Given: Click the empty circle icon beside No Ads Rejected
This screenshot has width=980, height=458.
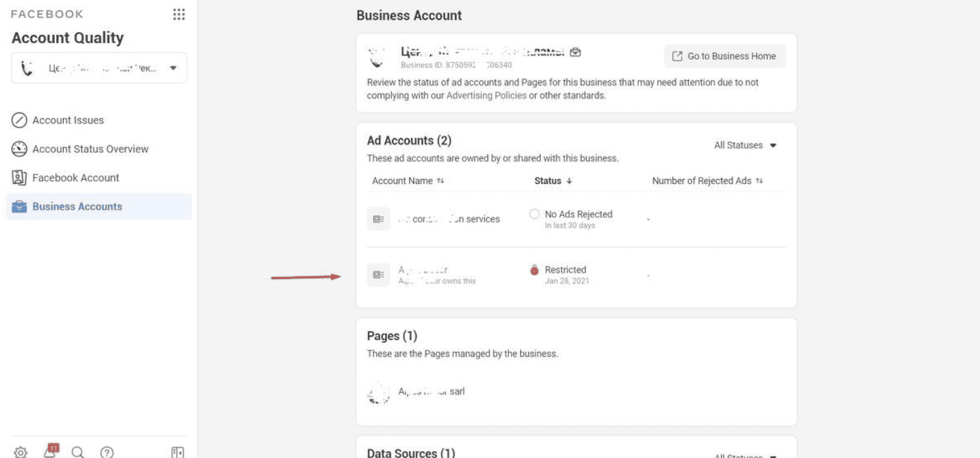Looking at the screenshot, I should coord(535,215).
